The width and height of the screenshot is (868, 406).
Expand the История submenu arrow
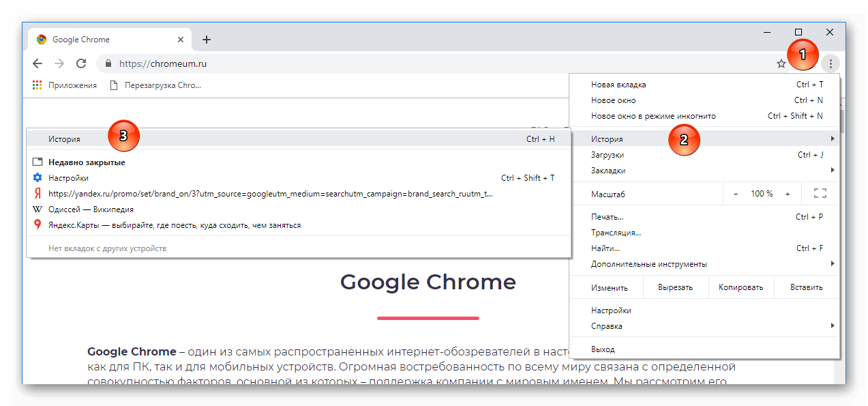pyautogui.click(x=833, y=139)
